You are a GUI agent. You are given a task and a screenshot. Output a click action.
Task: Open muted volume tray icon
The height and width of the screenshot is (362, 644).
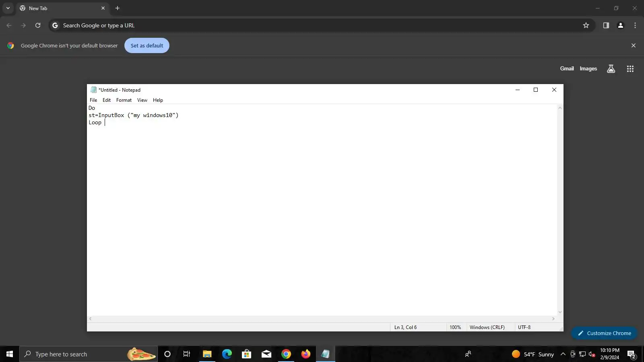click(x=592, y=354)
